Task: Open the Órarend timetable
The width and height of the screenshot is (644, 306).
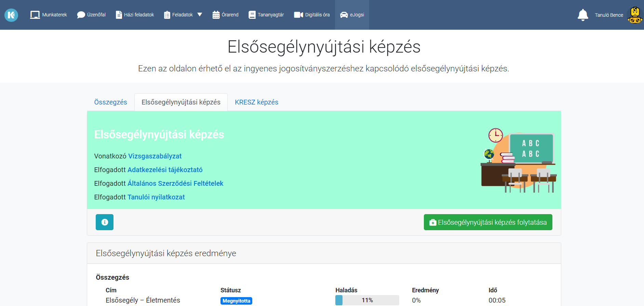Action: point(226,15)
